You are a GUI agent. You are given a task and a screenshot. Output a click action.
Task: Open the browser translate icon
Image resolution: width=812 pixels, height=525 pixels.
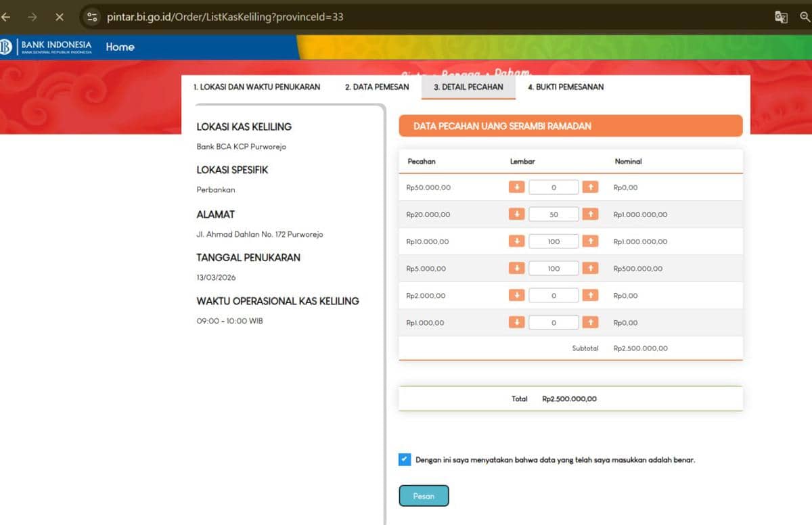[x=781, y=17]
